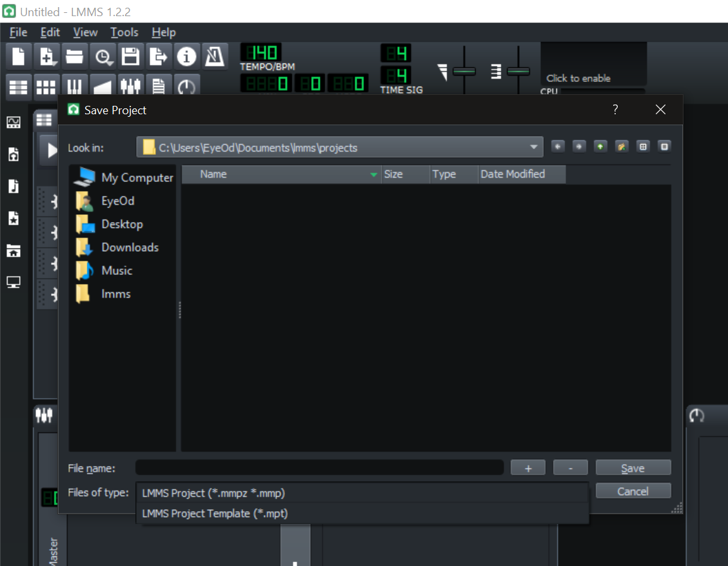
Task: Switch file dialog to list view
Action: click(x=643, y=147)
